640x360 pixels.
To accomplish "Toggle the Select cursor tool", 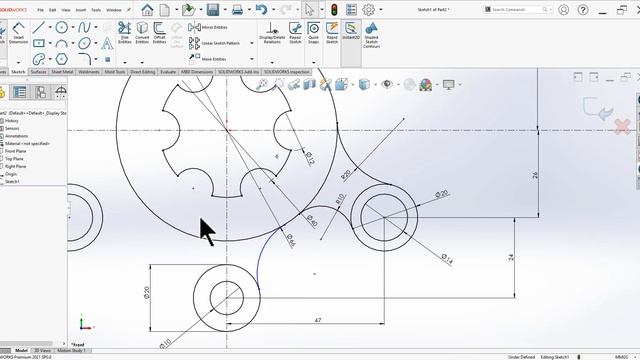I will click(309, 9).
